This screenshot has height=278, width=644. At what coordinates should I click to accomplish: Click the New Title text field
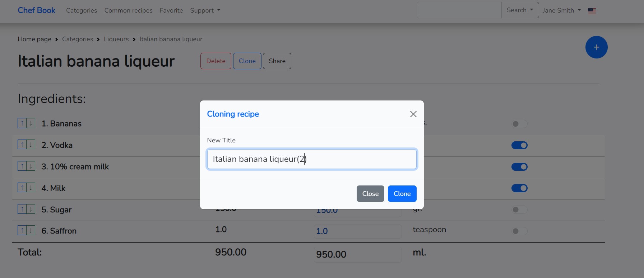[311, 159]
